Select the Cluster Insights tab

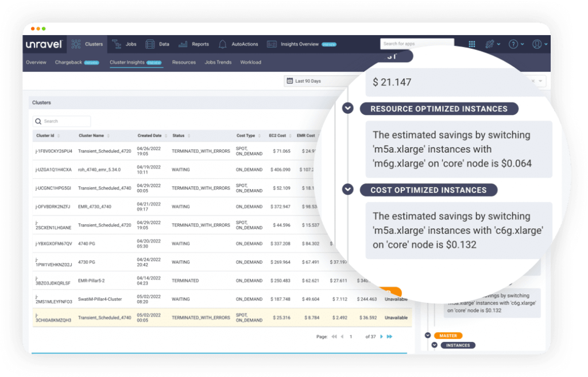(x=136, y=62)
